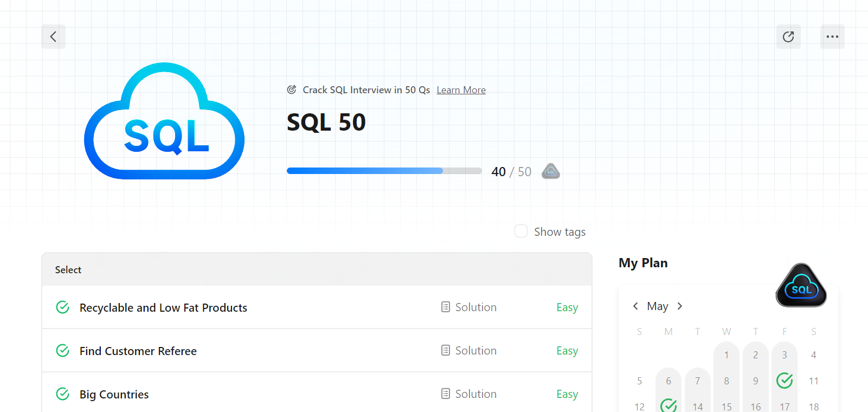Screen dimensions: 868x412
Task: Click the My Plan heading
Action: [x=643, y=263]
